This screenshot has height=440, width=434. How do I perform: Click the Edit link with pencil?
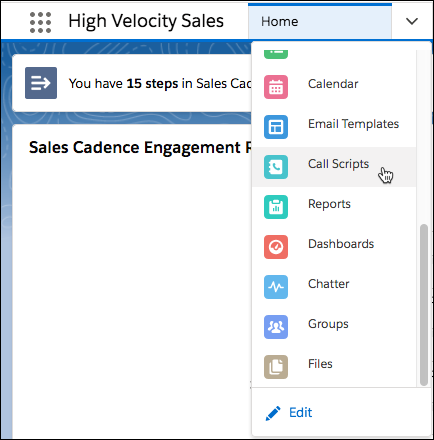click(289, 413)
